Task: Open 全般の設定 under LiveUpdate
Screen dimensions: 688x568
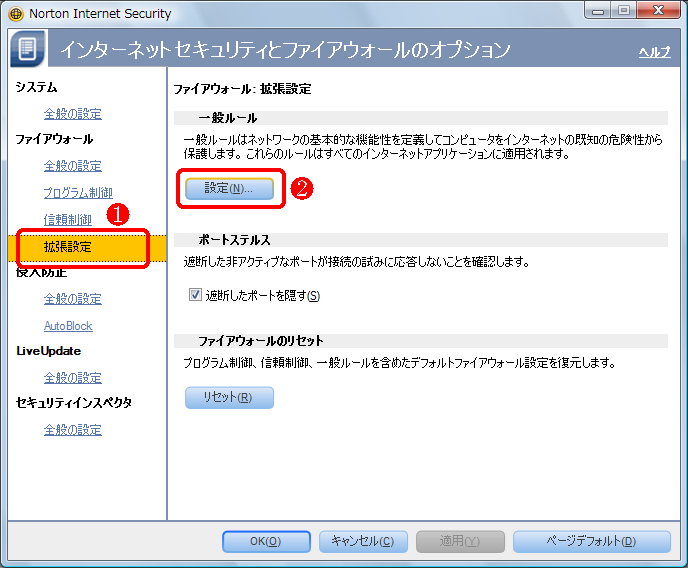Action: point(72,378)
